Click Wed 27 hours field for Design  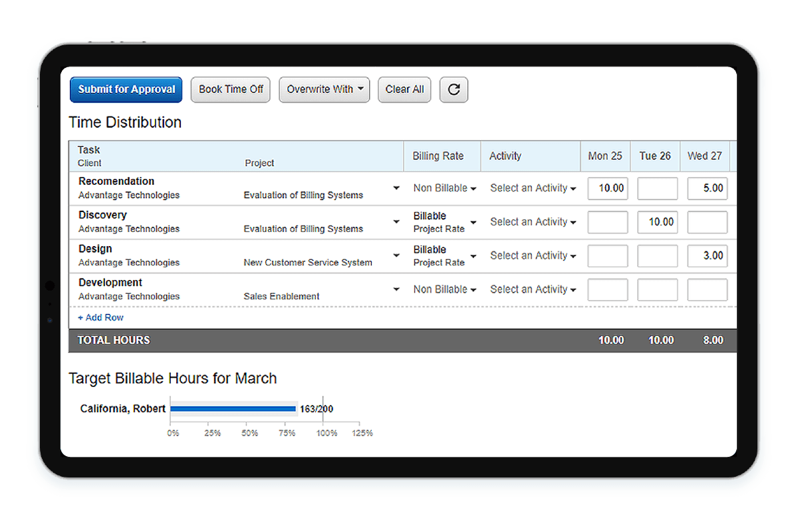tap(707, 256)
